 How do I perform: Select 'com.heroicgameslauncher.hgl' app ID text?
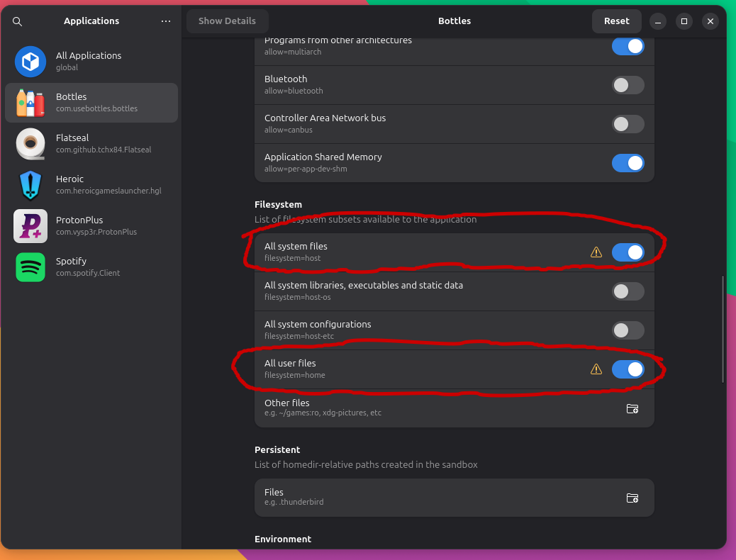108,191
